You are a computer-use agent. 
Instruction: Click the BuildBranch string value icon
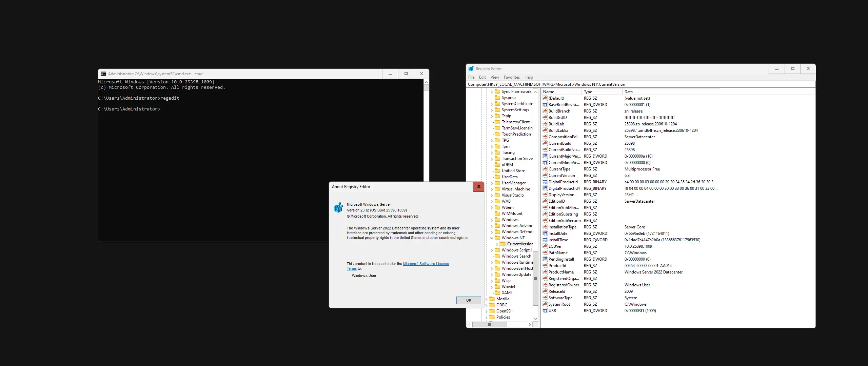(545, 111)
